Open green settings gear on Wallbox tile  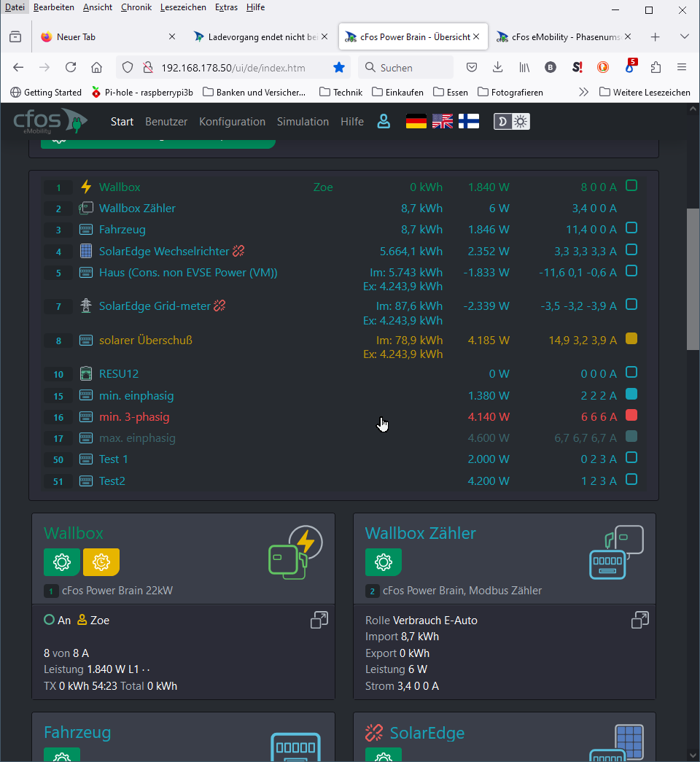pyautogui.click(x=62, y=562)
